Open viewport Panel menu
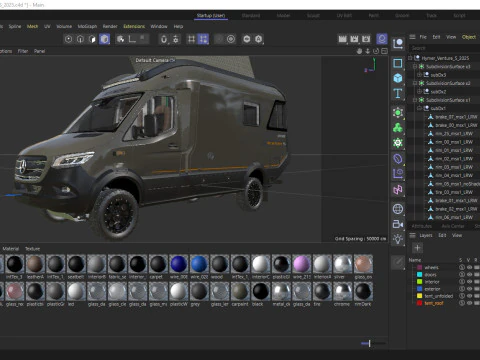The width and height of the screenshot is (480, 360). coord(39,51)
